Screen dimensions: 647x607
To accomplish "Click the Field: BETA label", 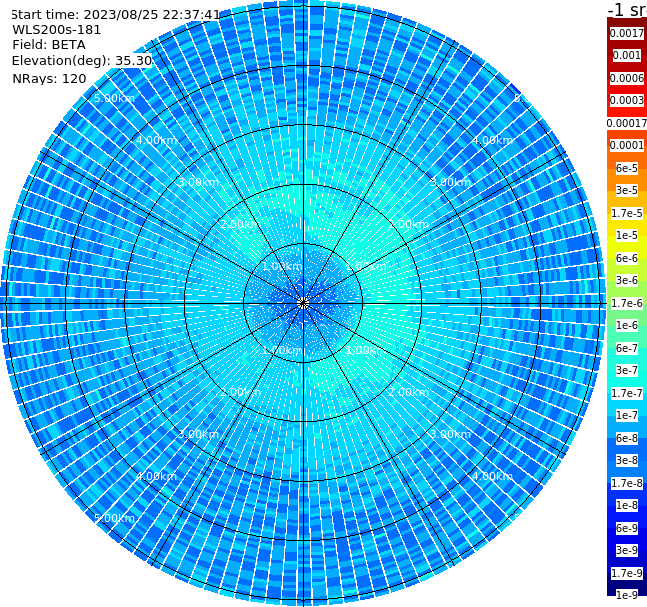I will tap(49, 45).
